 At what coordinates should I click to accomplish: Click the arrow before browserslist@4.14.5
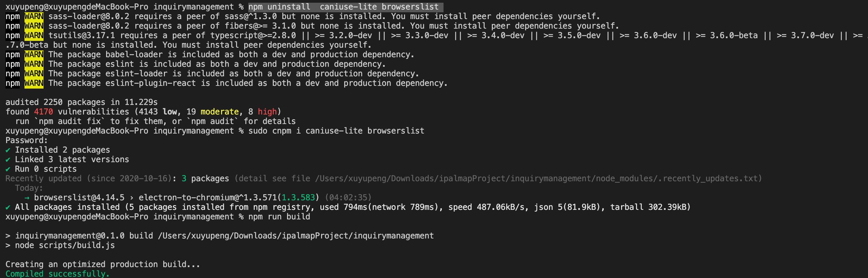coord(27,198)
